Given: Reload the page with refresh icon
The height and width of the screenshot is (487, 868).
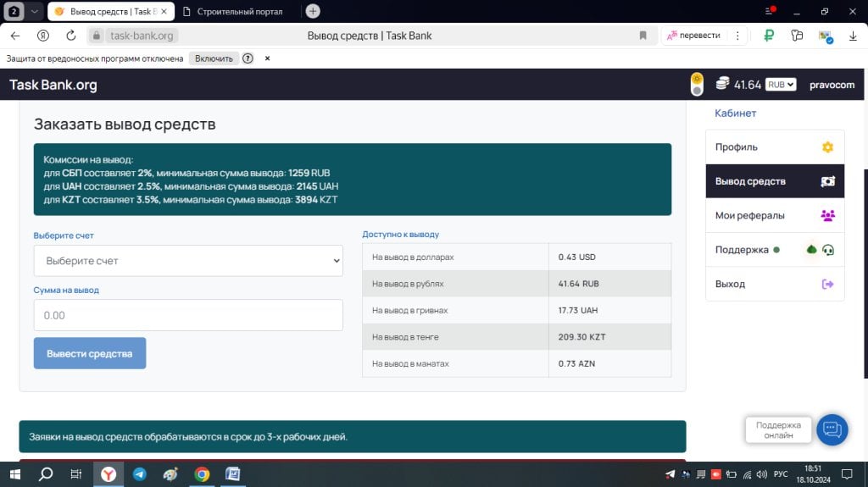Looking at the screenshot, I should pos(71,36).
